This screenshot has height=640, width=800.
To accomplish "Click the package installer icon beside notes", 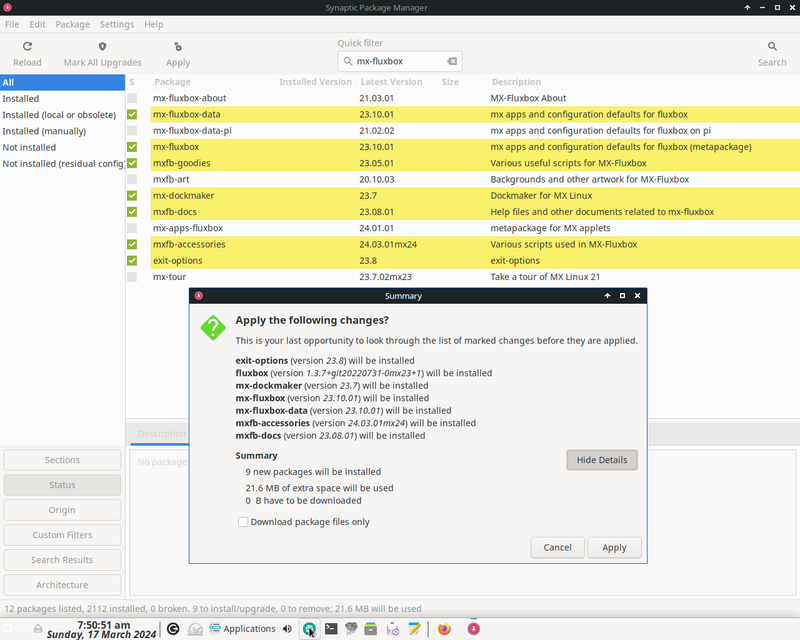I will (x=392, y=629).
